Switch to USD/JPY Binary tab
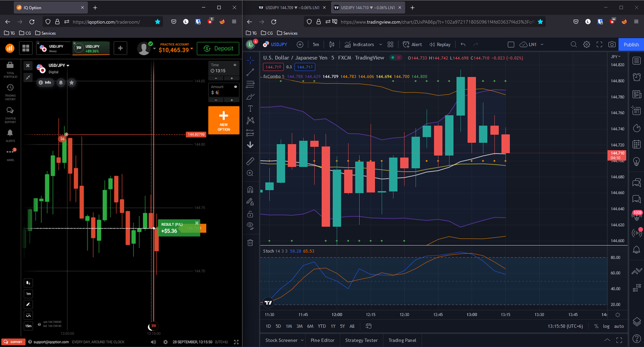644x347 pixels. point(53,48)
